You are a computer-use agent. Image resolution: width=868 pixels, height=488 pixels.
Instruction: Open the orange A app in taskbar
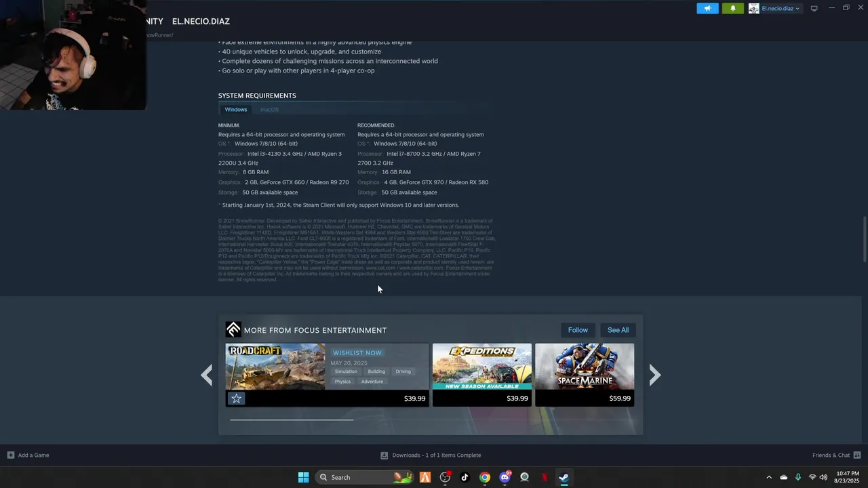click(425, 477)
